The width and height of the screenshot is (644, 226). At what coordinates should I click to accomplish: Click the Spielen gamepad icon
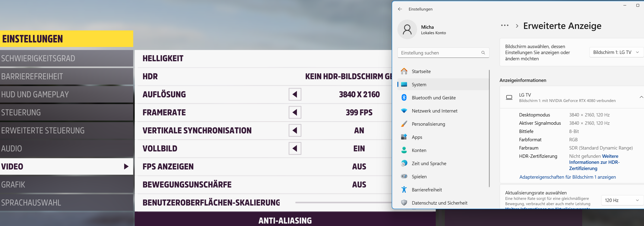pos(404,176)
